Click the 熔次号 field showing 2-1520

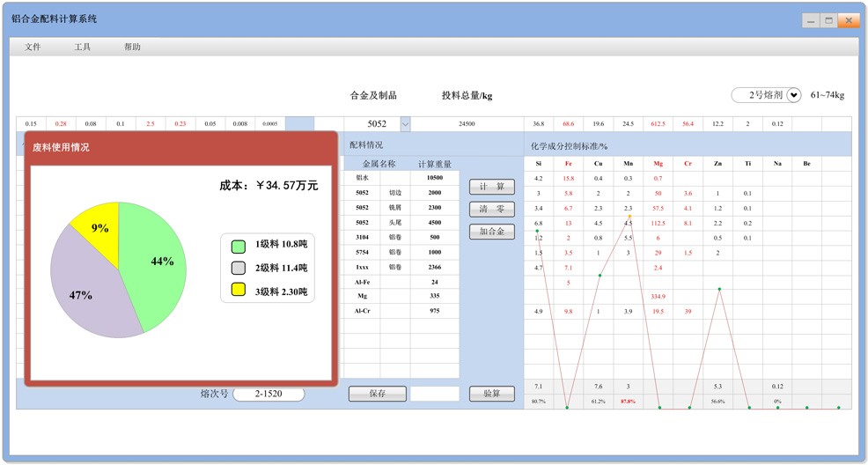pos(268,395)
